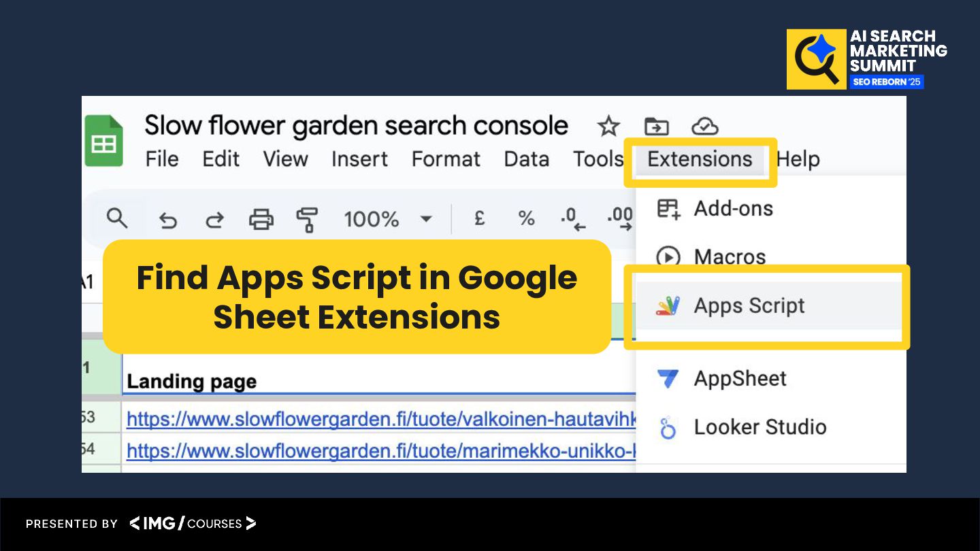Click the move to folder icon
980x551 pixels.
click(656, 126)
